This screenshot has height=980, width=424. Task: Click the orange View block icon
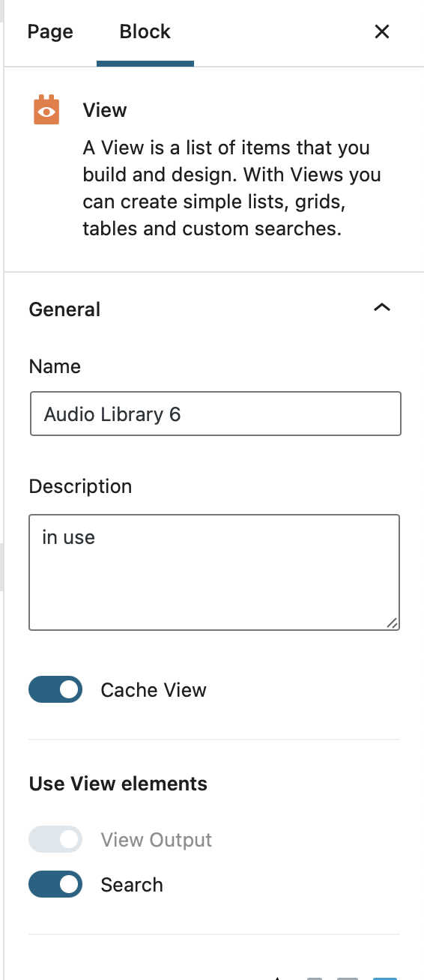click(46, 109)
